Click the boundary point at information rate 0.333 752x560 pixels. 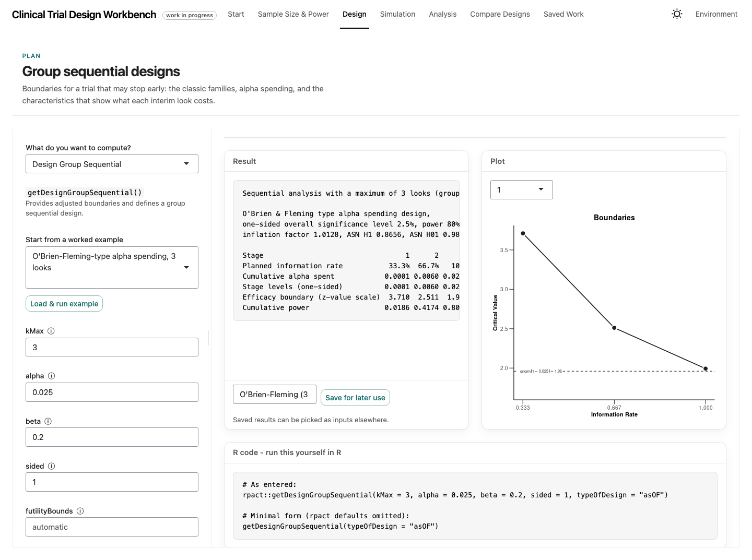click(523, 233)
